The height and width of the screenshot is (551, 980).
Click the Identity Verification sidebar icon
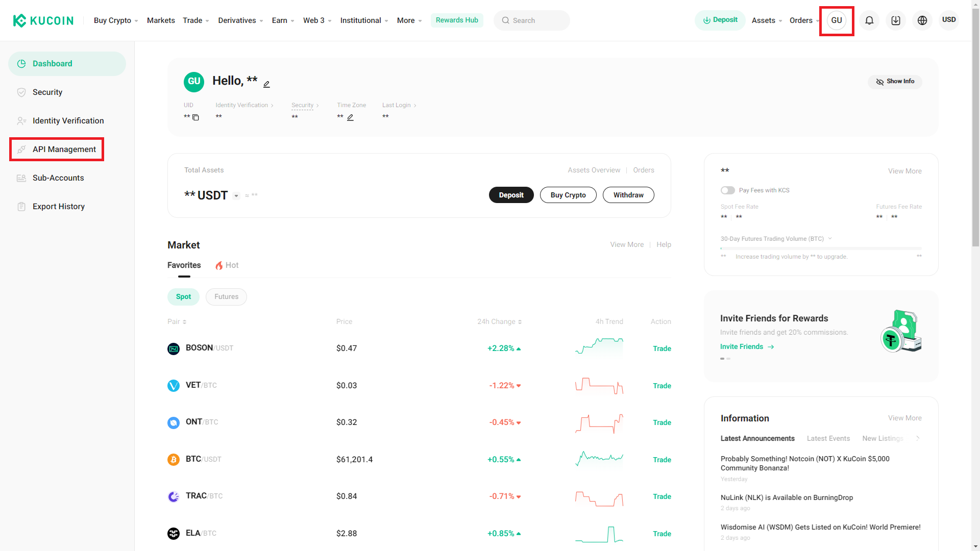click(x=21, y=121)
